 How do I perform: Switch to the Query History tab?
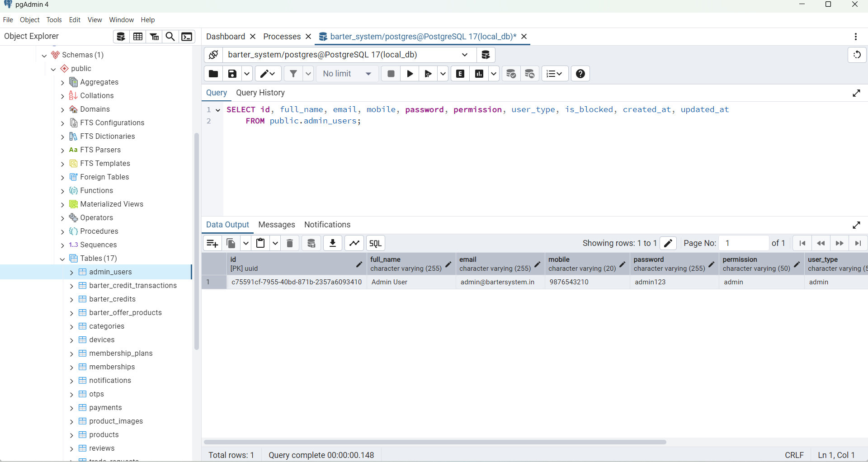click(x=260, y=93)
